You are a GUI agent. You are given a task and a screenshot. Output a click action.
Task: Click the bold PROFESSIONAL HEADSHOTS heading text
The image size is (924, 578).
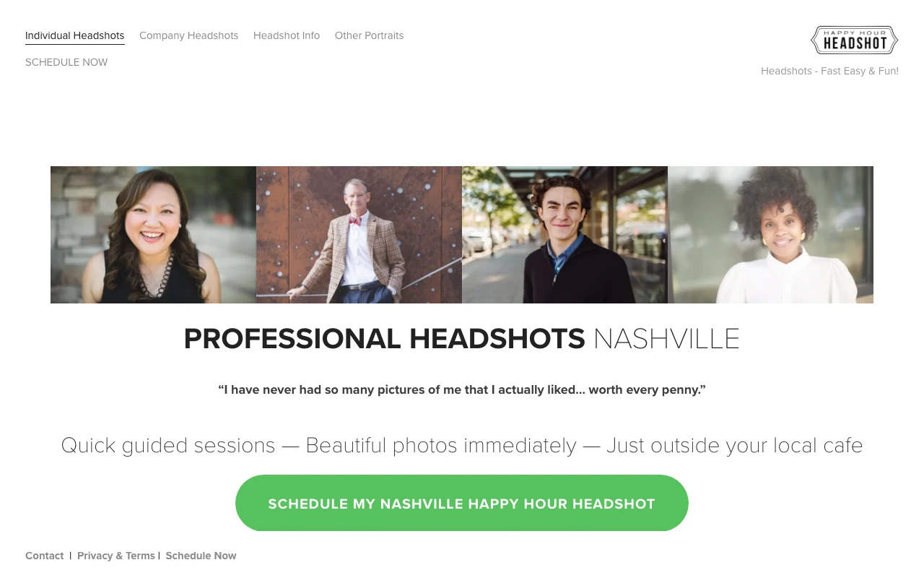pyautogui.click(x=384, y=339)
